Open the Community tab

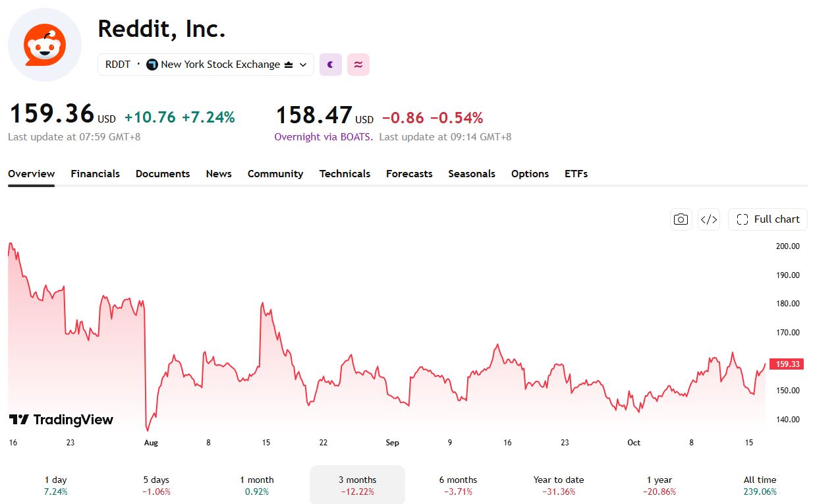275,174
